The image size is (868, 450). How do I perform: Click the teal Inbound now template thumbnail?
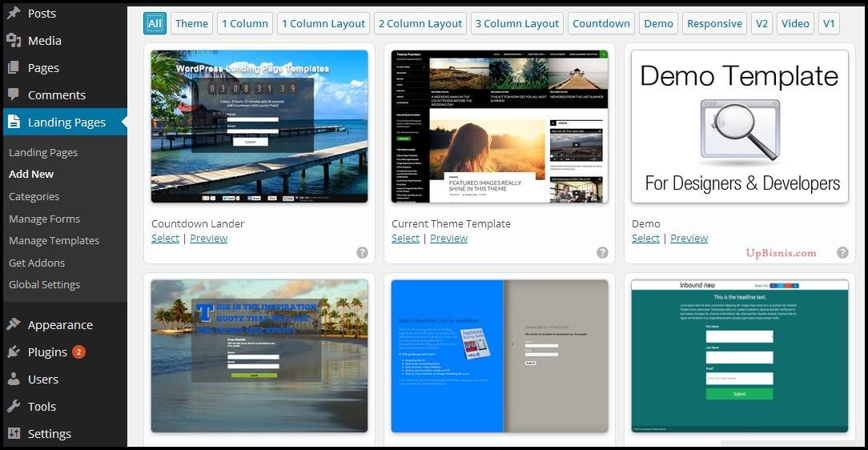740,356
